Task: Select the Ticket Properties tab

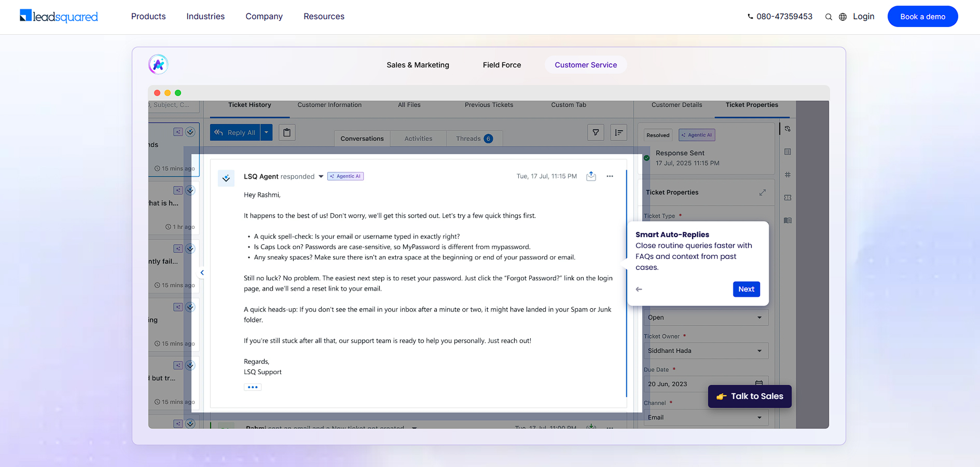Action: [752, 105]
